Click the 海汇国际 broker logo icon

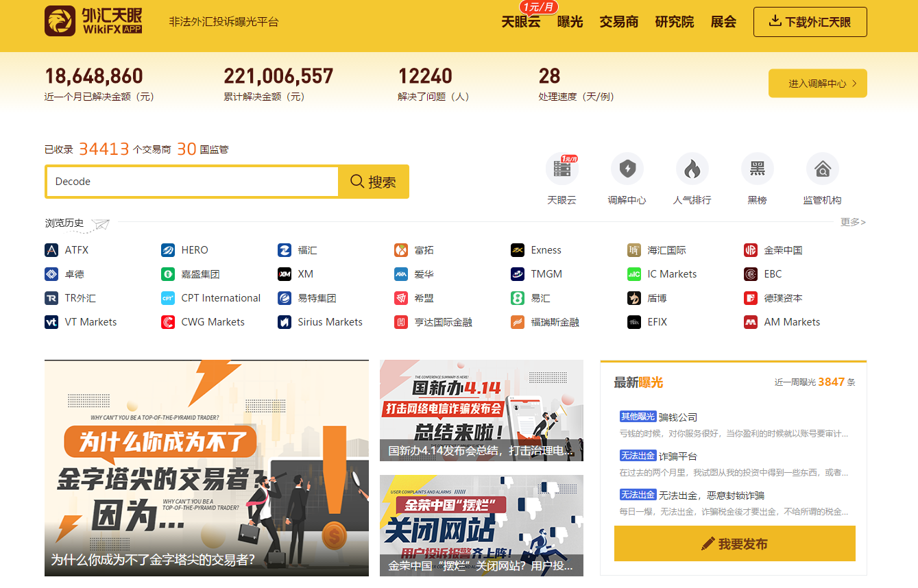tap(634, 250)
